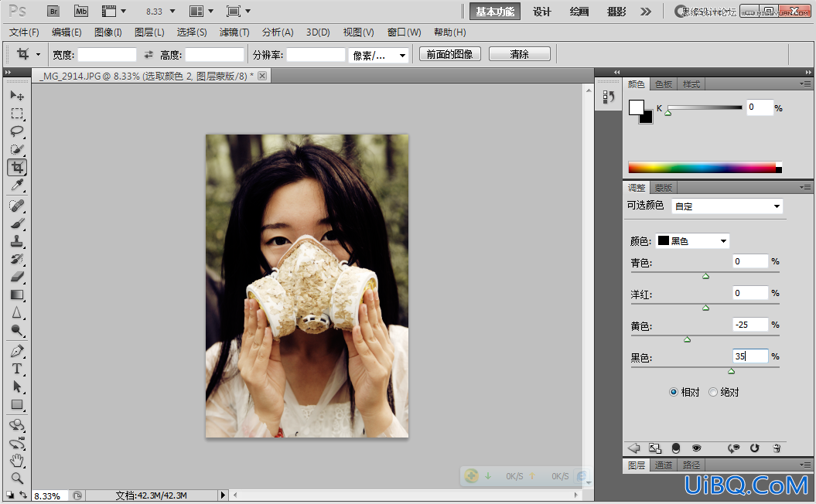Select the Clone Stamp tool

tap(17, 241)
